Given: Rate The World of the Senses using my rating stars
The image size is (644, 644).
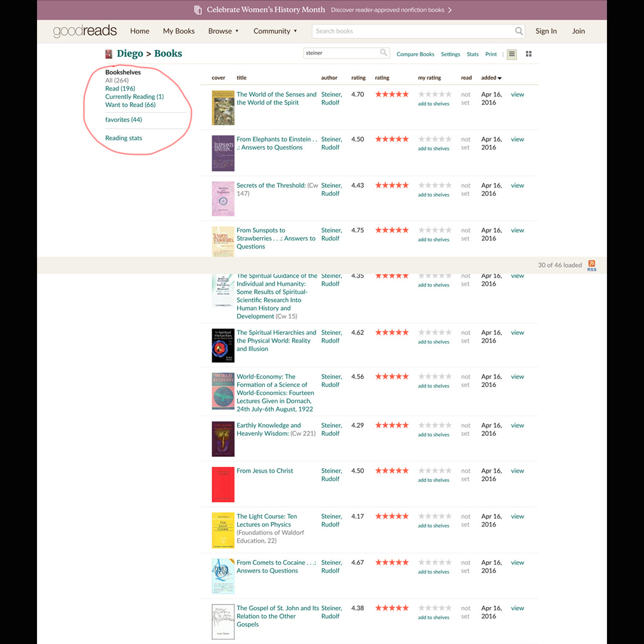Looking at the screenshot, I should coord(435,94).
